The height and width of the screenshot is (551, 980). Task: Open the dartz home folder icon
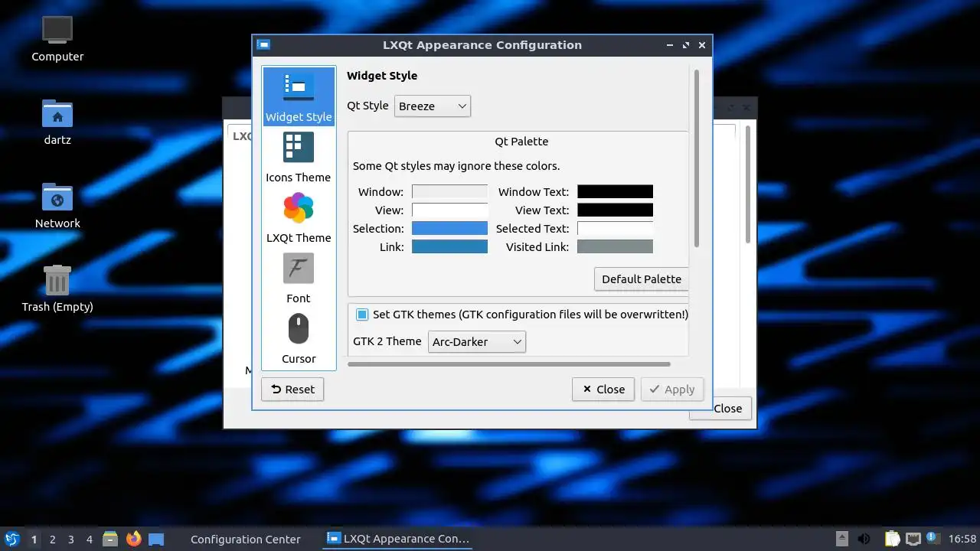pos(57,122)
